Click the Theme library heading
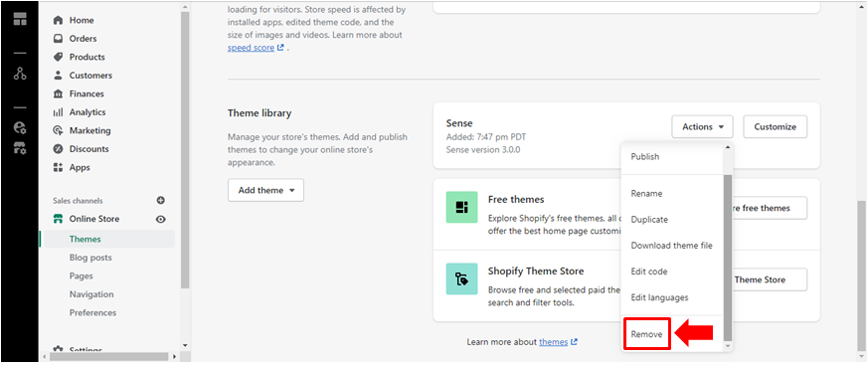Screen dimensions: 868x365 260,113
